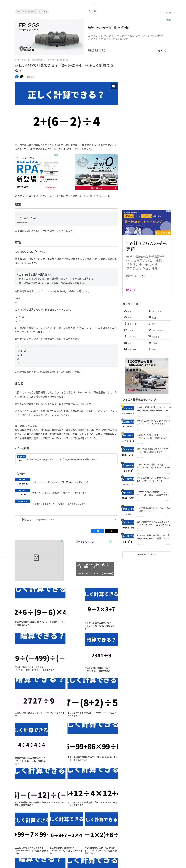The image size is (186, 868).
Task: Open ranking 5 thumbnail 8÷4+2^4
Action: pos(128,468)
